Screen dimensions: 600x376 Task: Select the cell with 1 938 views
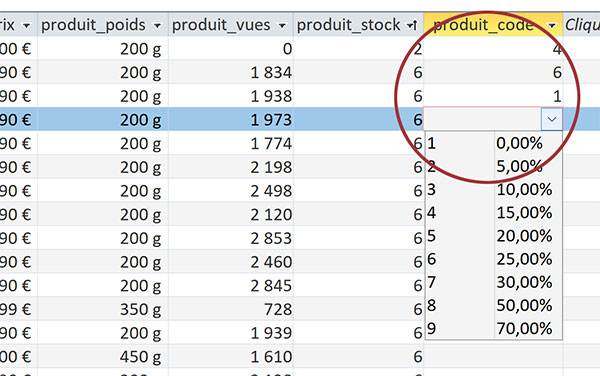click(x=231, y=96)
